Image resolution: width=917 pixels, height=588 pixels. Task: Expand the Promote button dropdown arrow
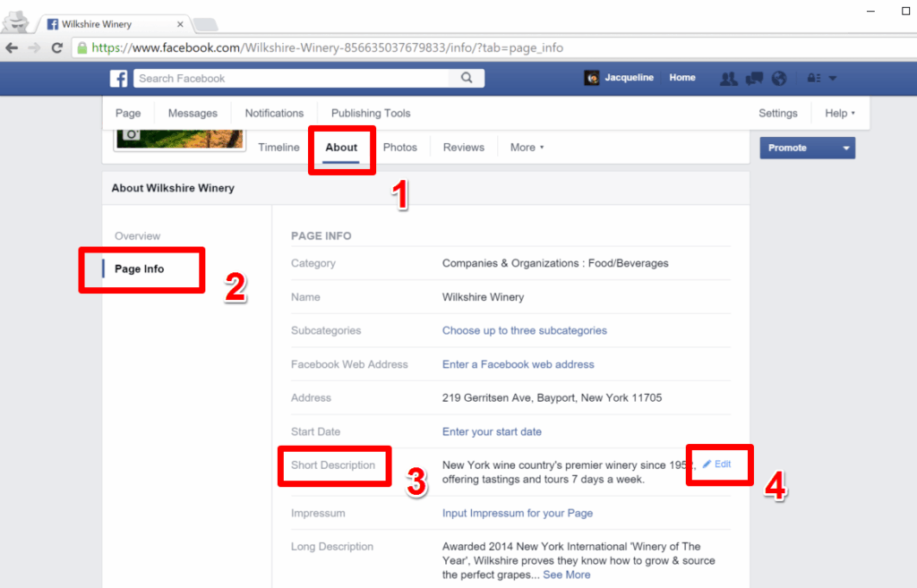pos(845,148)
